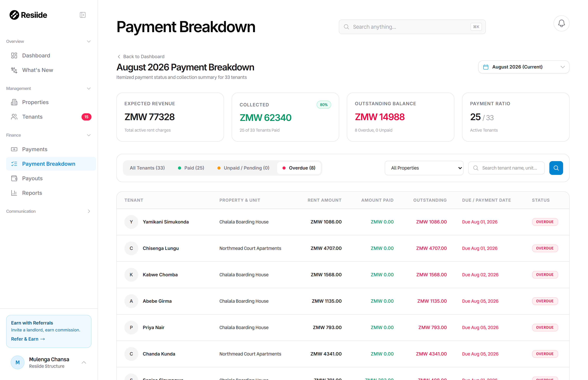This screenshot has width=588, height=380.
Task: Collapse the Management section
Action: point(89,88)
